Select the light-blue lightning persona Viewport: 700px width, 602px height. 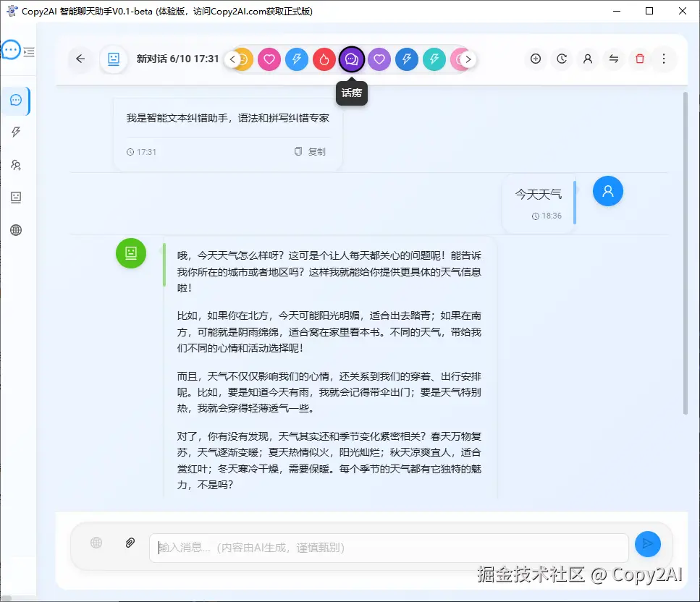[x=297, y=59]
